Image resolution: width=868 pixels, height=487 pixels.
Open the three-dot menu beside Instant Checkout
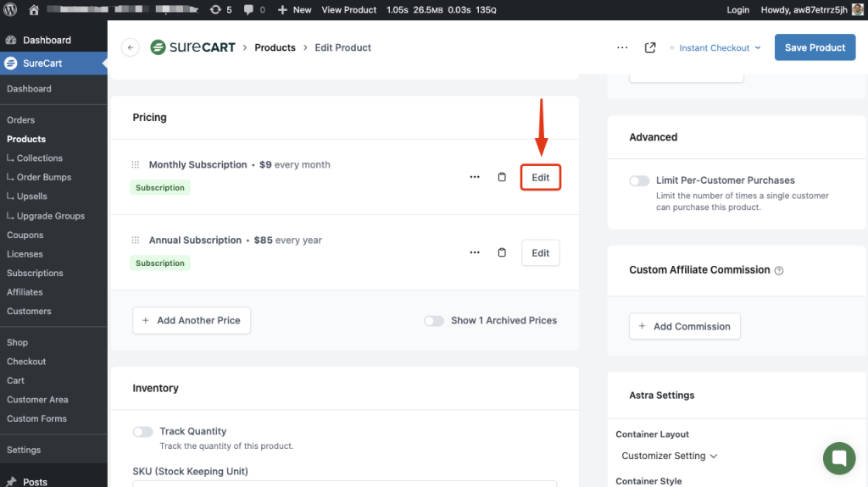tap(622, 47)
